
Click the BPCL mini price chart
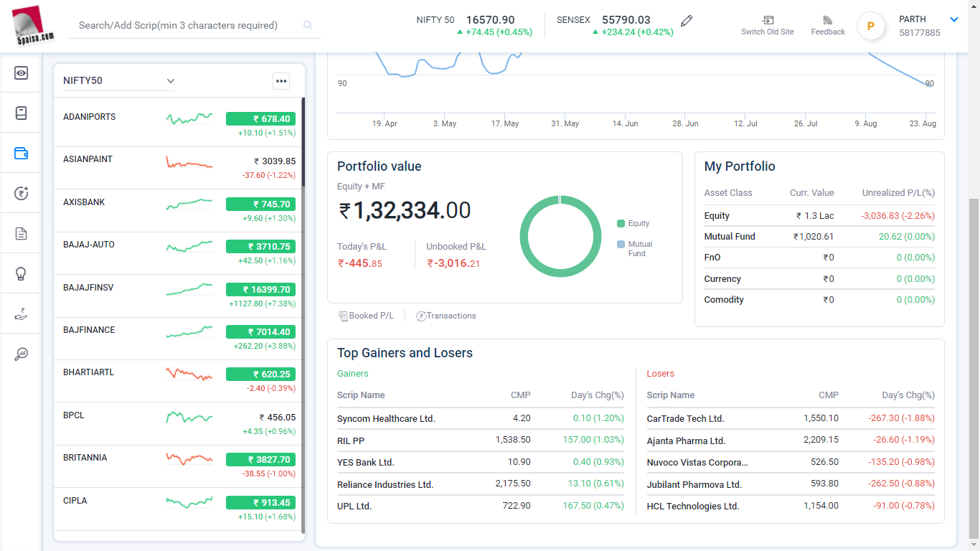coord(189,417)
